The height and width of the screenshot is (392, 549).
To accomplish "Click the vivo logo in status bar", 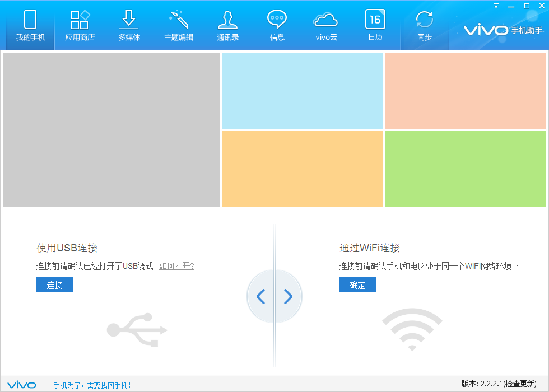I will tap(22, 385).
